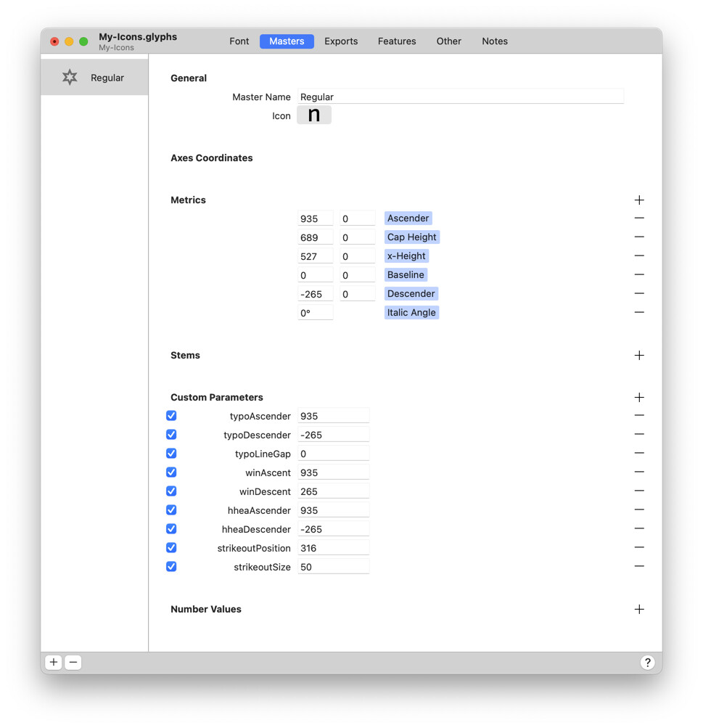Uncheck the winDescent parameter
The image size is (703, 728).
(171, 491)
